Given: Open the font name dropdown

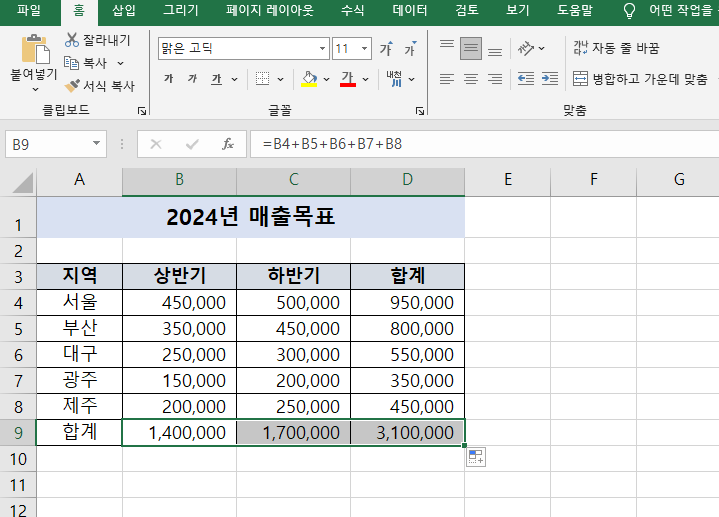Looking at the screenshot, I should (322, 48).
